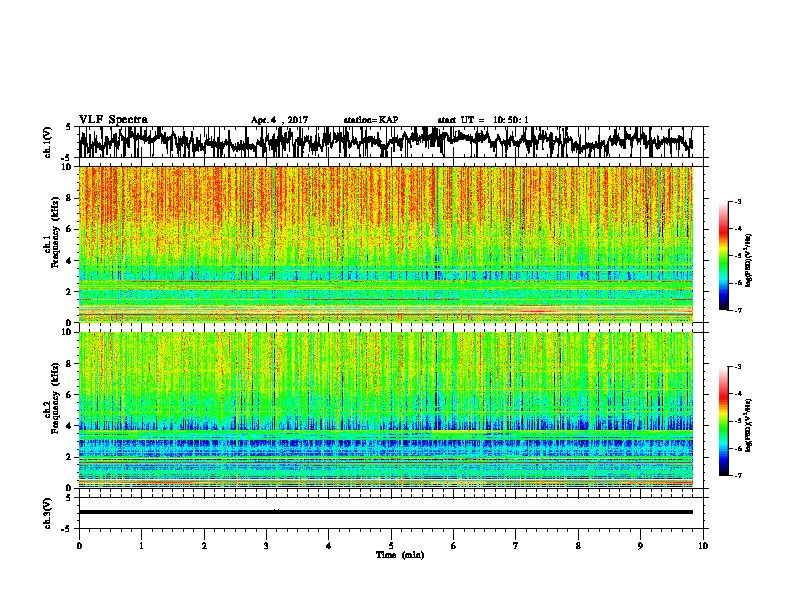This screenshot has height=612, width=792.
Task: Click the "start UT = 10:50:1" text
Action: (483, 120)
